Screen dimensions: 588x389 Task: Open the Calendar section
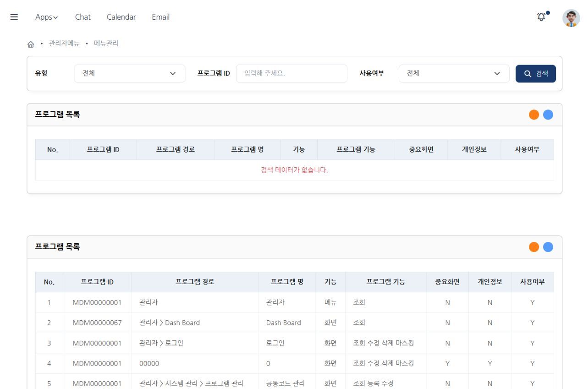(121, 16)
